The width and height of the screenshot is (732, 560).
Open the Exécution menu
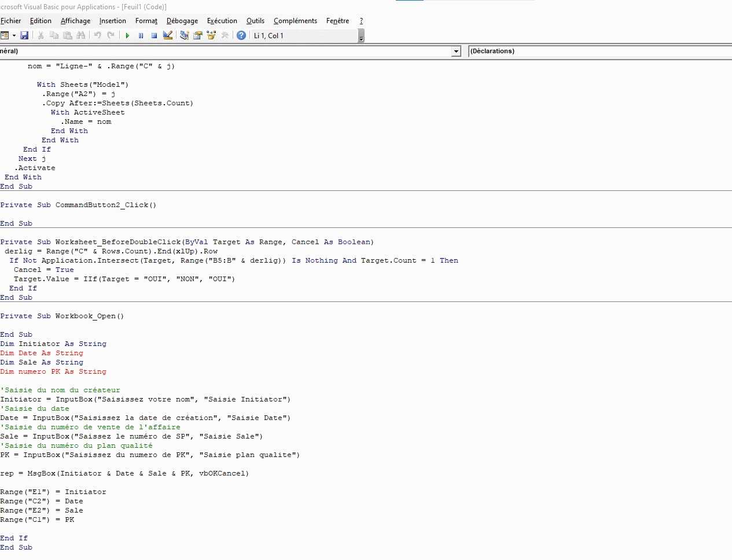coord(222,21)
